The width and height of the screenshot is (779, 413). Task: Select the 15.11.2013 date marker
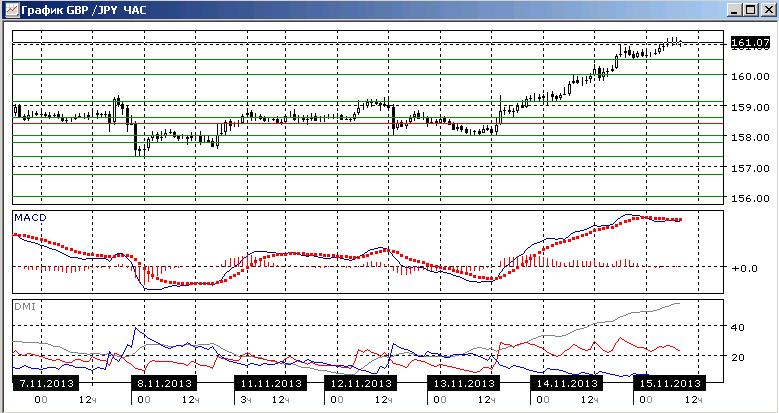(x=669, y=384)
